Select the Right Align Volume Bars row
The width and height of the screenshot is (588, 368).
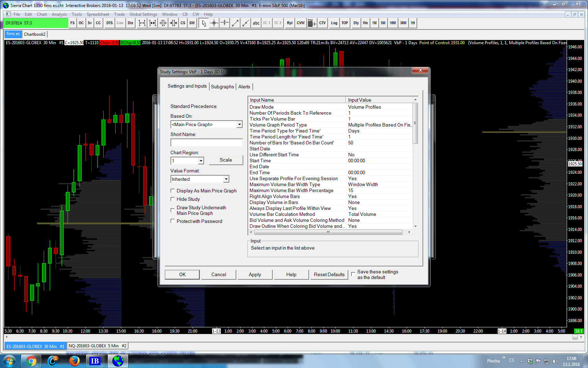point(330,196)
